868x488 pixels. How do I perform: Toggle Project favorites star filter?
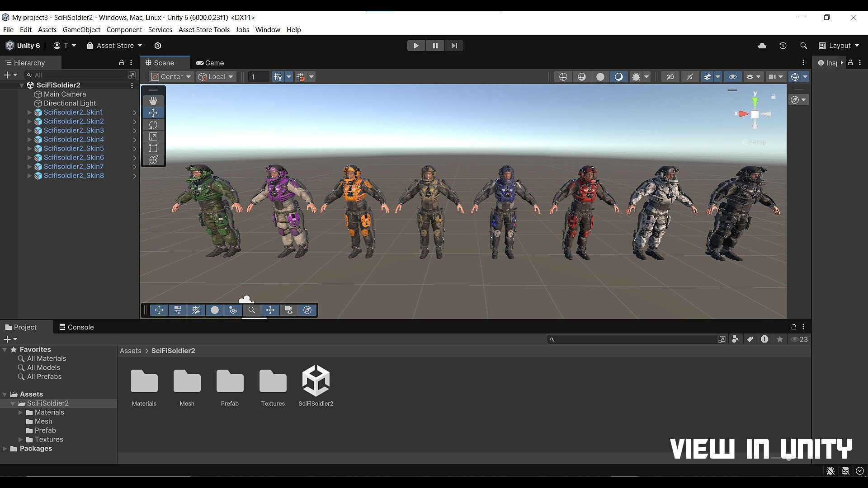click(780, 339)
